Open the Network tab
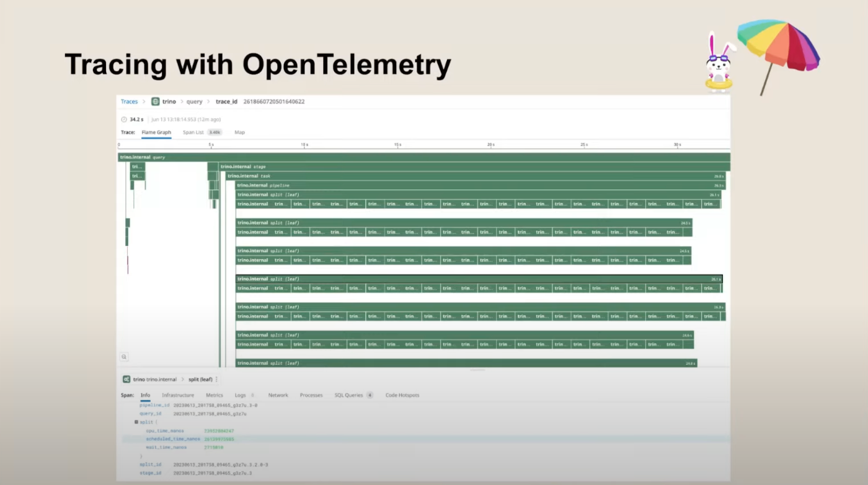 point(278,395)
